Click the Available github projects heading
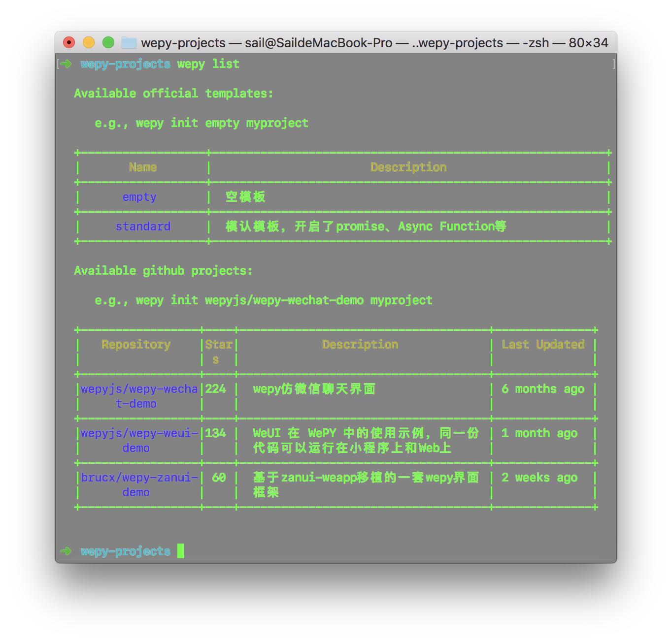 163,270
